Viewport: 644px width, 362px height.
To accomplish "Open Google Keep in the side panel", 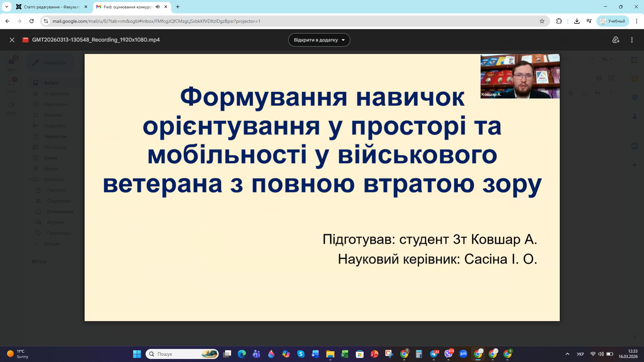I will 634,78.
